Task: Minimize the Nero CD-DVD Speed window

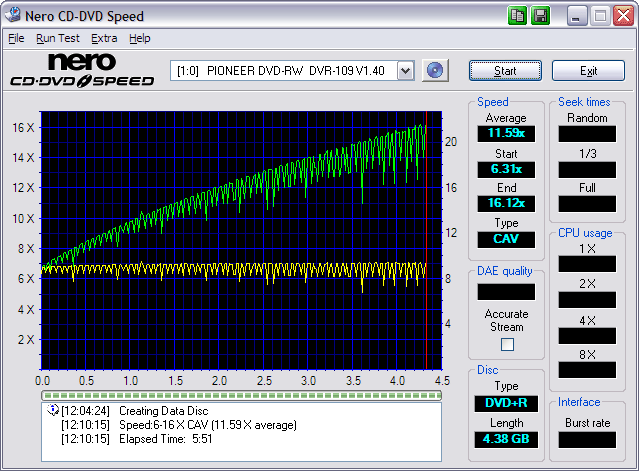Action: pyautogui.click(x=576, y=16)
